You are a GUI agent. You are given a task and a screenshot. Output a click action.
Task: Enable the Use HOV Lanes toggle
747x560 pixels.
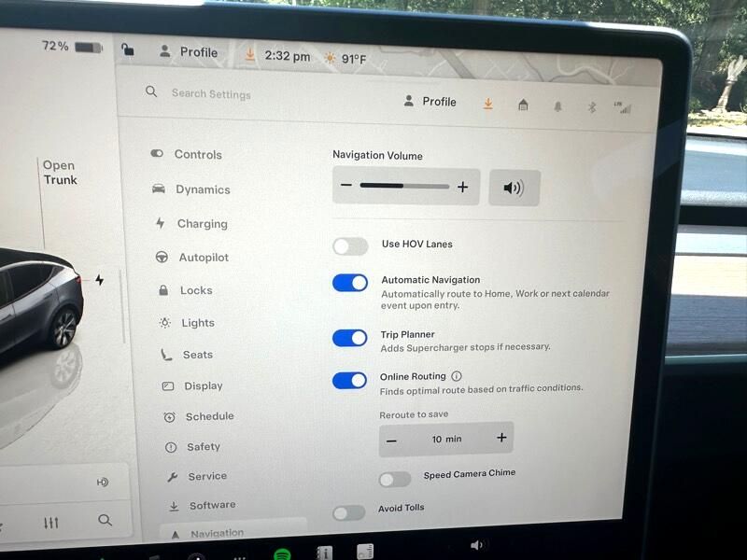tap(350, 246)
